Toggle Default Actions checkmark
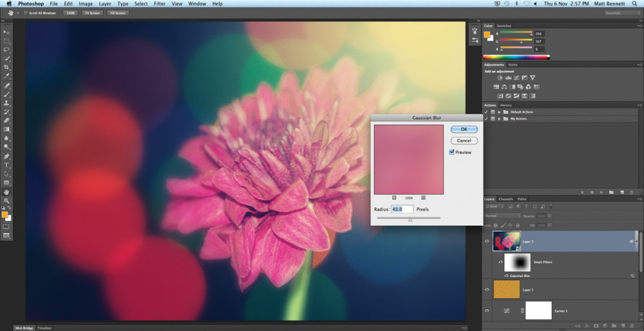The height and width of the screenshot is (331, 644). (486, 112)
